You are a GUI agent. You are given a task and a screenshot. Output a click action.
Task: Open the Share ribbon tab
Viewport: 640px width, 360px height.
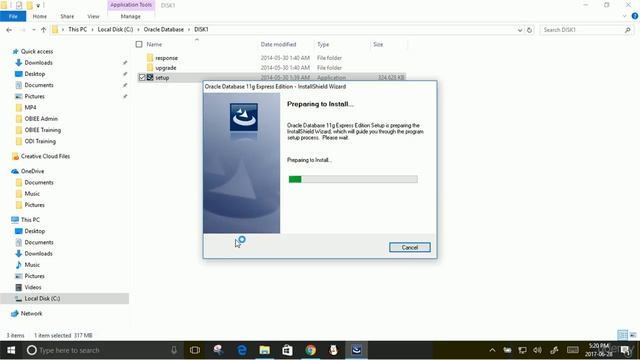point(67,16)
